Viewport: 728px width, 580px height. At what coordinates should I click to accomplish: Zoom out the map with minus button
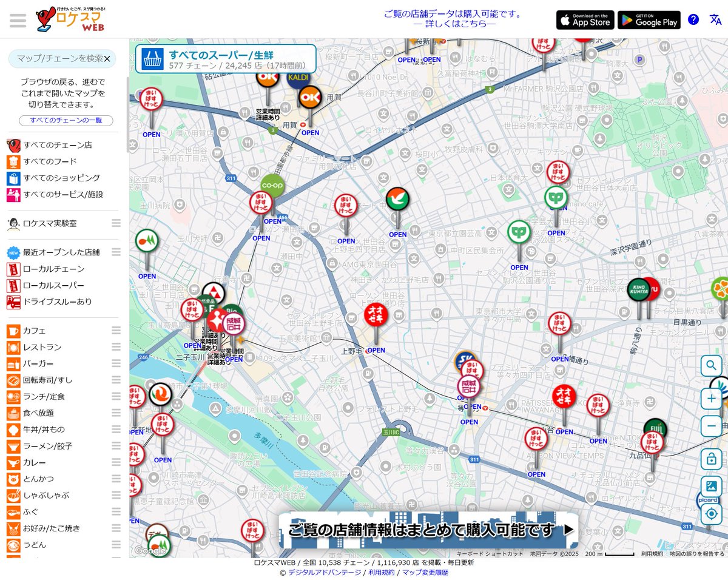click(711, 426)
